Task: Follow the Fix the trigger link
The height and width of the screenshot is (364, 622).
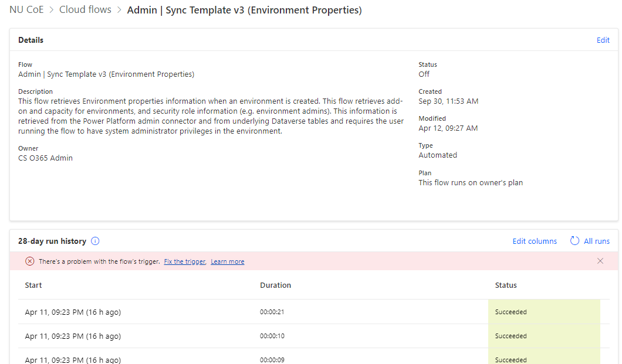Action: (184, 261)
